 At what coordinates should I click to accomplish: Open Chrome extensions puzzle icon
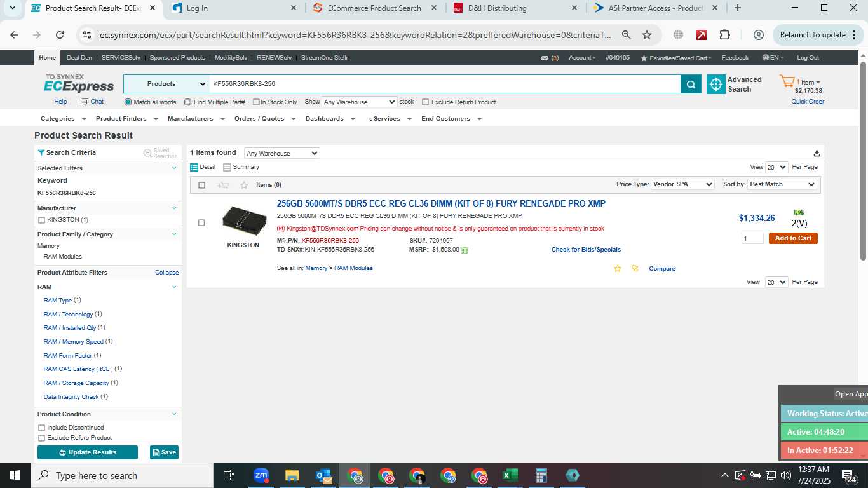(x=724, y=35)
